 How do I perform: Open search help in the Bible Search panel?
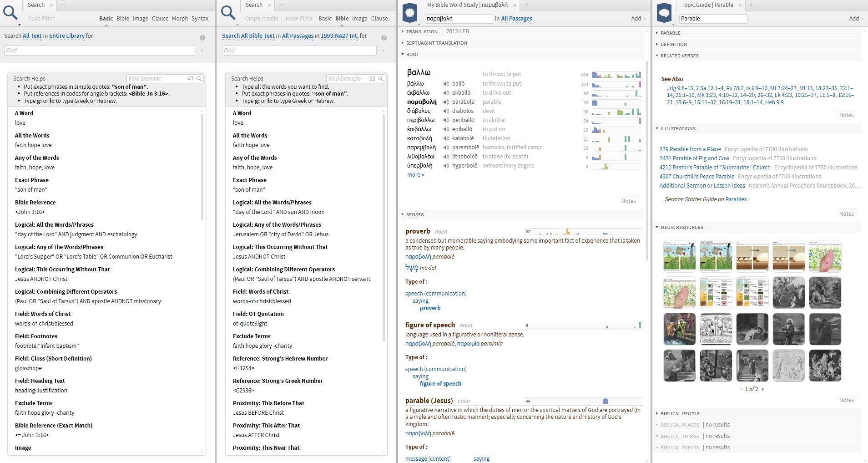(x=384, y=38)
